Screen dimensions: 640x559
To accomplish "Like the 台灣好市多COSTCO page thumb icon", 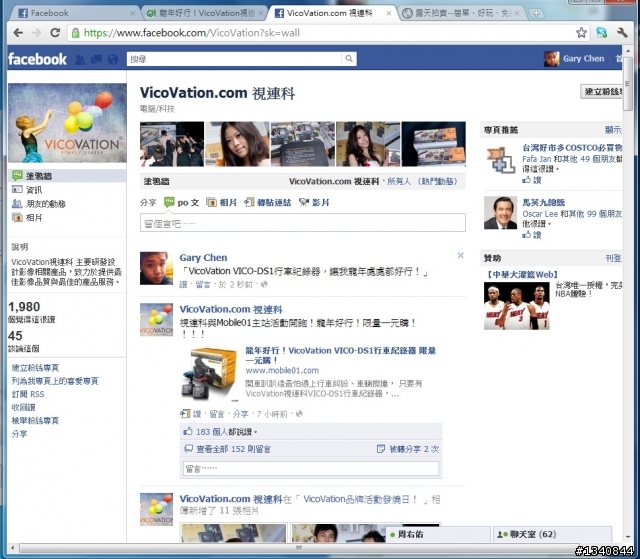I will [527, 180].
